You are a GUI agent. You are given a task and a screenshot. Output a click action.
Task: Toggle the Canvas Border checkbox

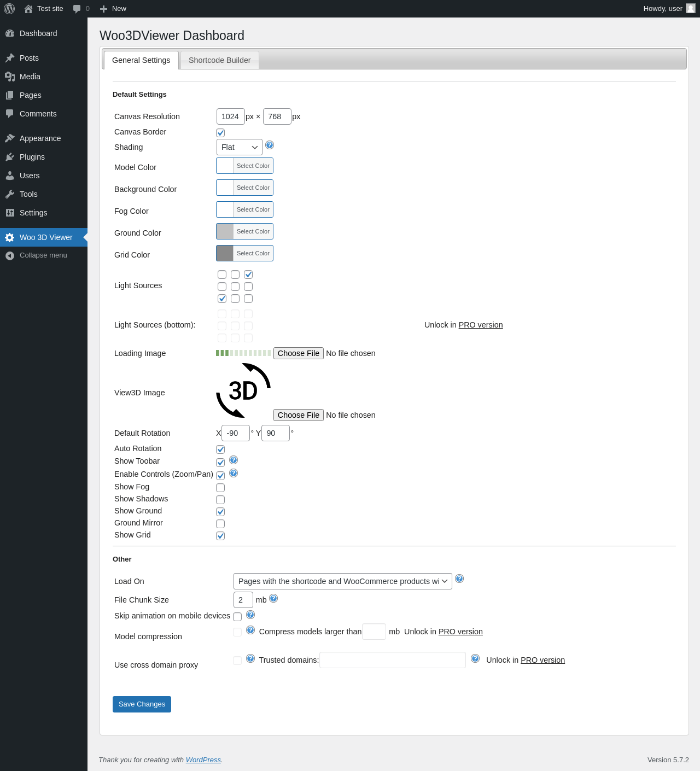click(x=220, y=133)
